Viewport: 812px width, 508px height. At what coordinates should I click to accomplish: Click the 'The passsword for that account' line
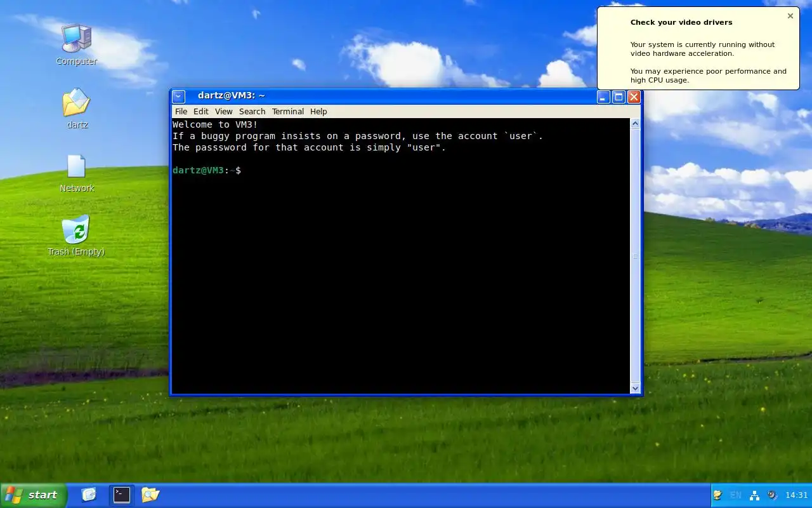coord(310,147)
